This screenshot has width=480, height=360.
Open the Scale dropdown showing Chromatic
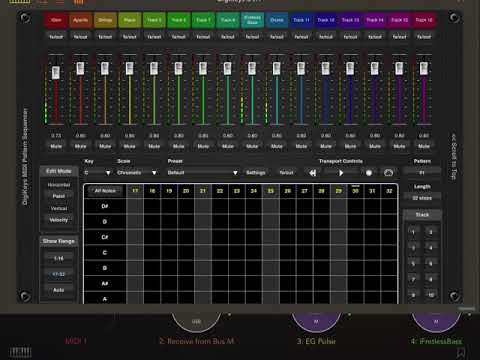tap(137, 173)
